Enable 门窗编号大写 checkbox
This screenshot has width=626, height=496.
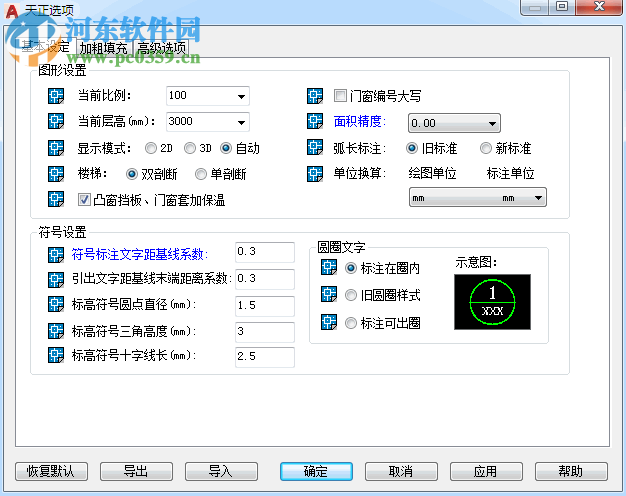(x=340, y=96)
